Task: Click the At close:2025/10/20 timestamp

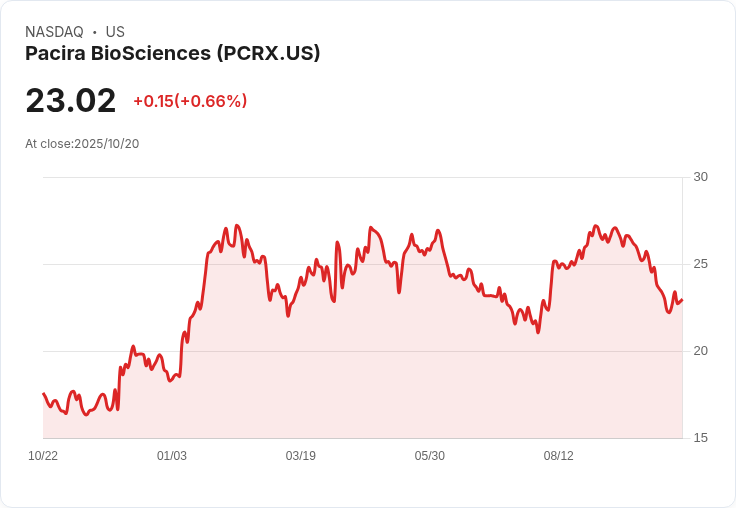Action: [82, 144]
